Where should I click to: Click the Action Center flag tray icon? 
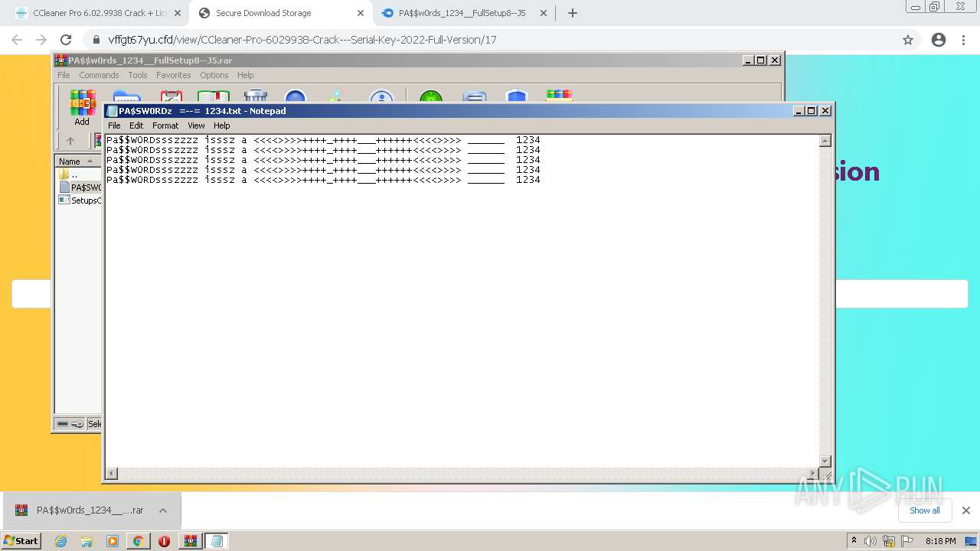pyautogui.click(x=906, y=541)
